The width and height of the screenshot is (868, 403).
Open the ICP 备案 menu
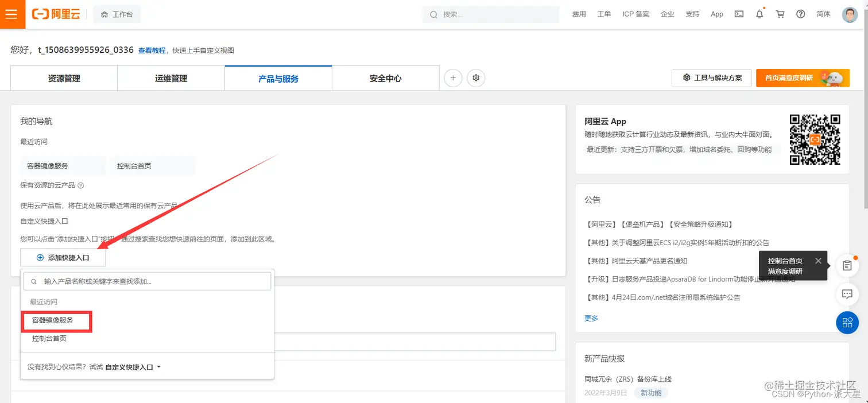(635, 14)
